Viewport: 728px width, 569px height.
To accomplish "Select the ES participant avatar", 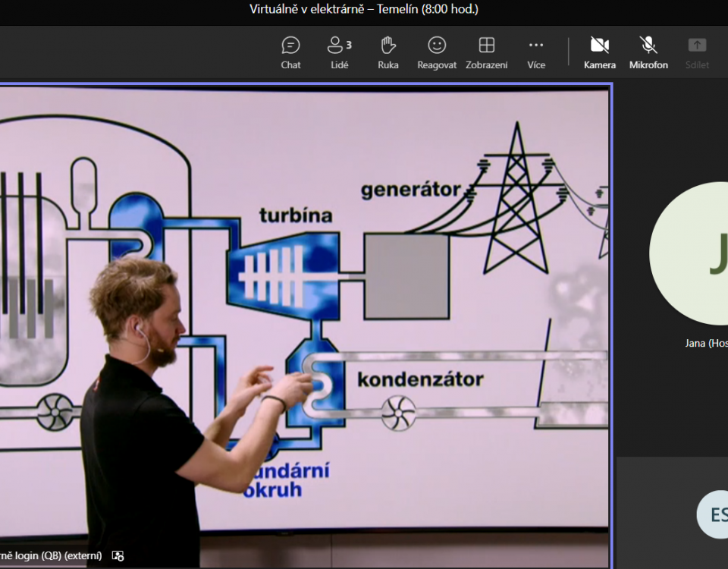I will pyautogui.click(x=713, y=514).
